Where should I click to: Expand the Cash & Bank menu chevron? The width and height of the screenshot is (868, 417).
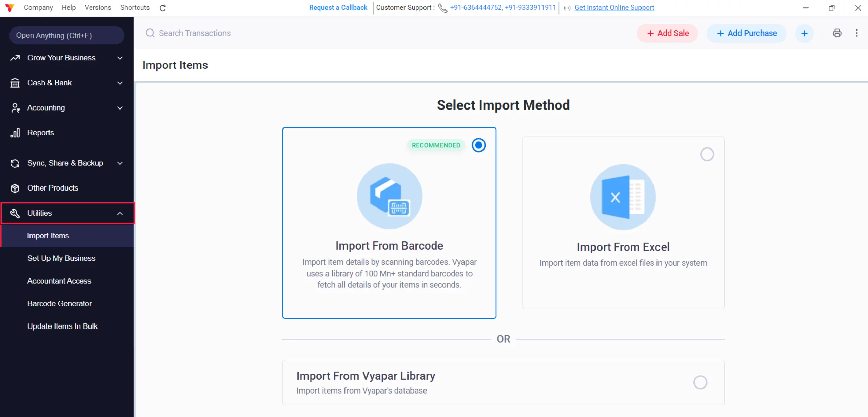(x=120, y=83)
